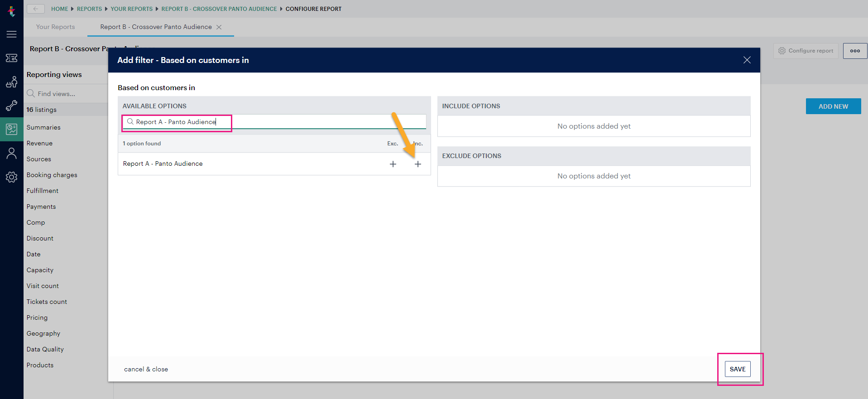
Task: Open the Products reporting view
Action: coord(40,365)
